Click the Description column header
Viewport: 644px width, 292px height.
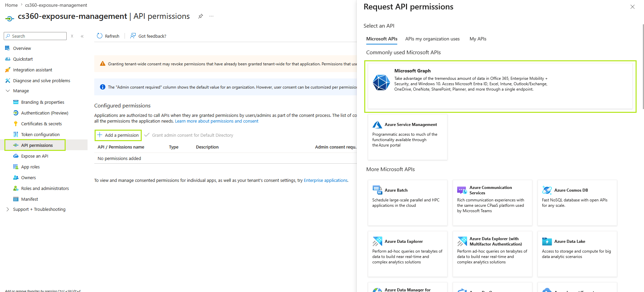click(207, 147)
